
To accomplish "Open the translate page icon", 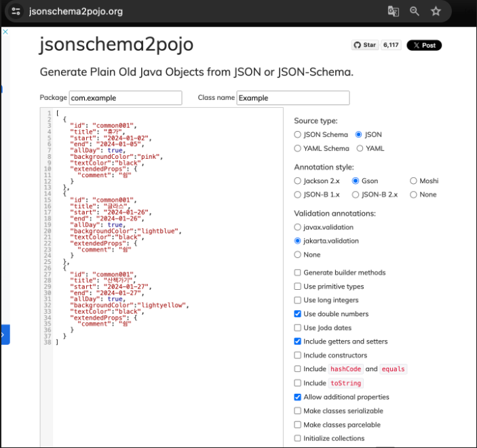I will (x=394, y=12).
